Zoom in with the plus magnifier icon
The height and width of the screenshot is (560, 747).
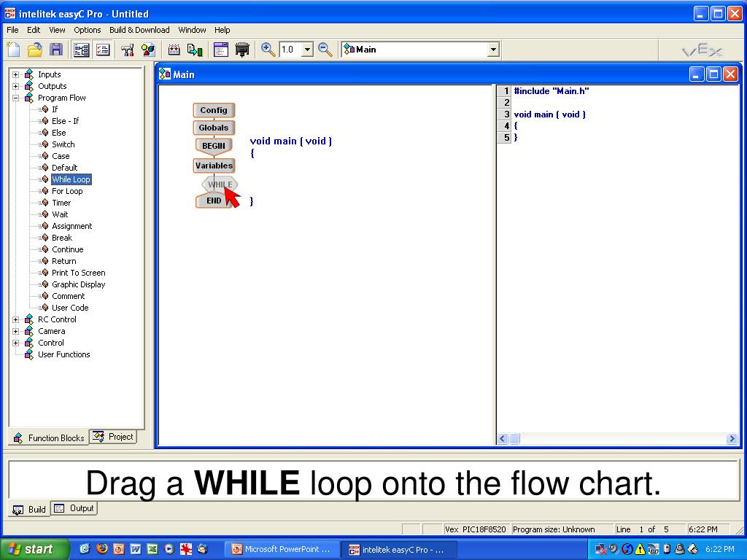[x=268, y=49]
